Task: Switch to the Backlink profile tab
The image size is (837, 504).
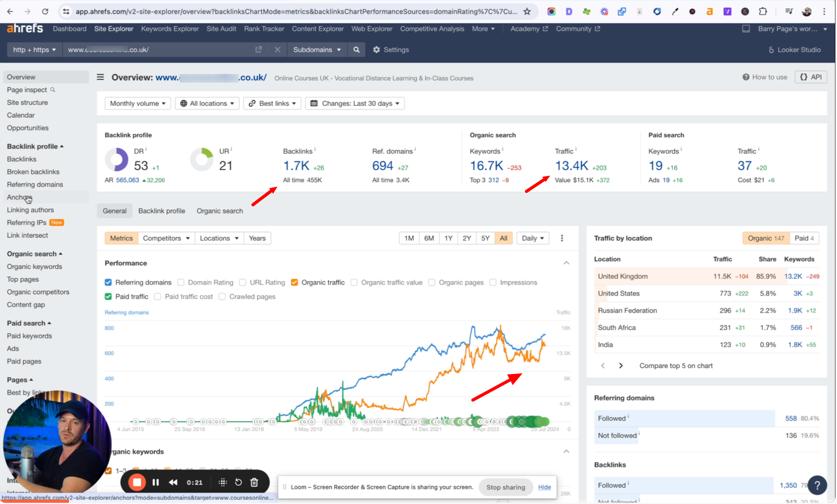Action: [x=162, y=211]
